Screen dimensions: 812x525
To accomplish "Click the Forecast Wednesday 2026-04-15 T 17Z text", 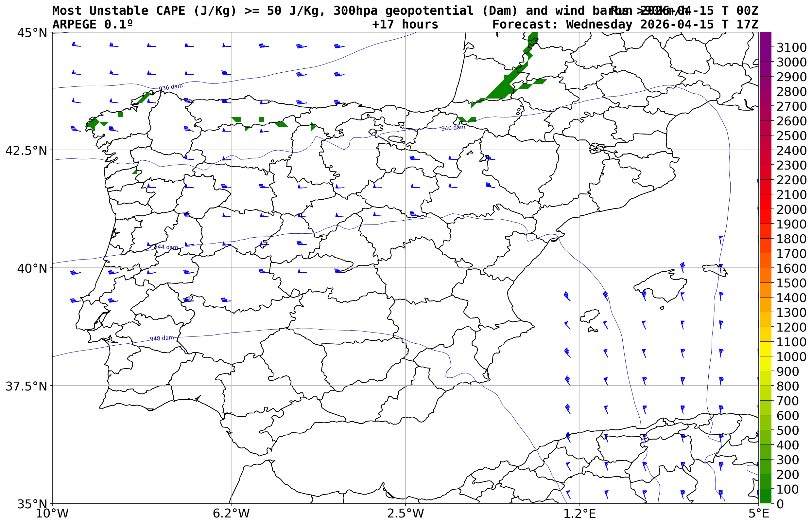I will coord(625,25).
